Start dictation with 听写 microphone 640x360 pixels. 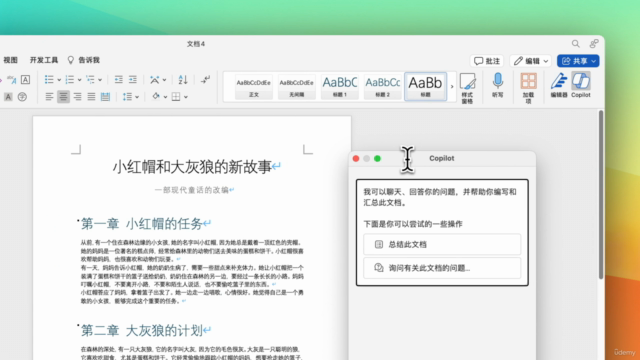coord(498,85)
